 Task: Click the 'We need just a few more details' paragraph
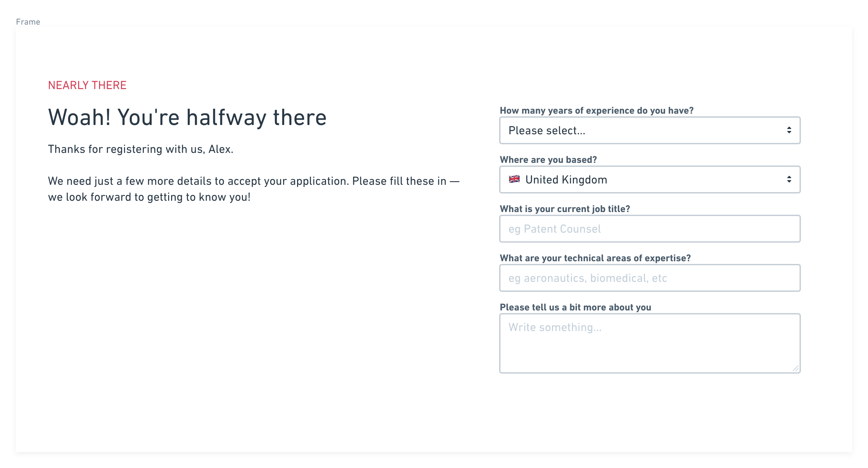(254, 189)
